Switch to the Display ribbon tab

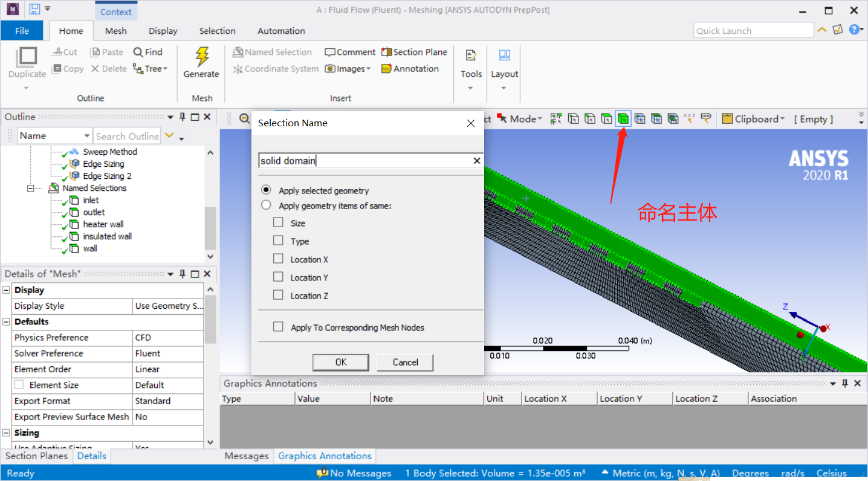tap(163, 31)
